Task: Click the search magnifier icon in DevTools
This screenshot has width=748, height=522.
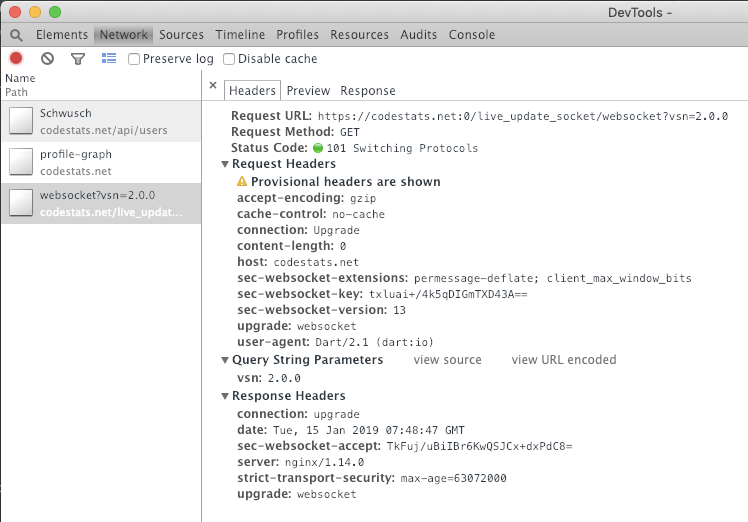Action: 16,35
